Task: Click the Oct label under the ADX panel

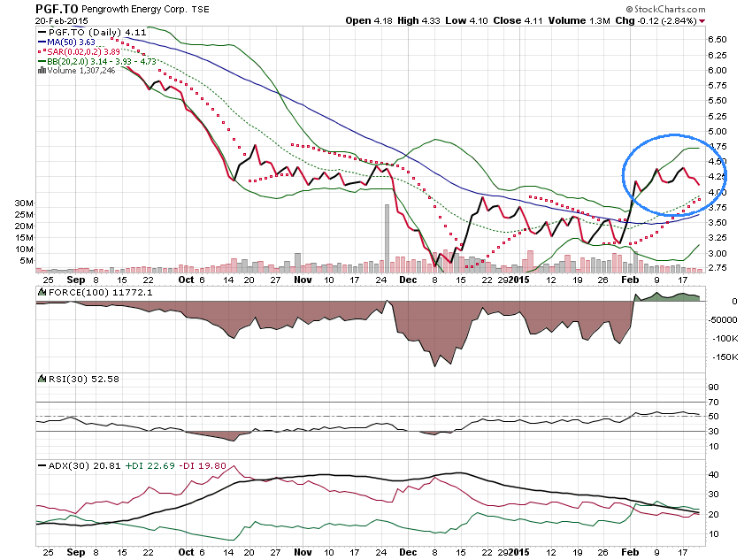Action: tap(186, 552)
